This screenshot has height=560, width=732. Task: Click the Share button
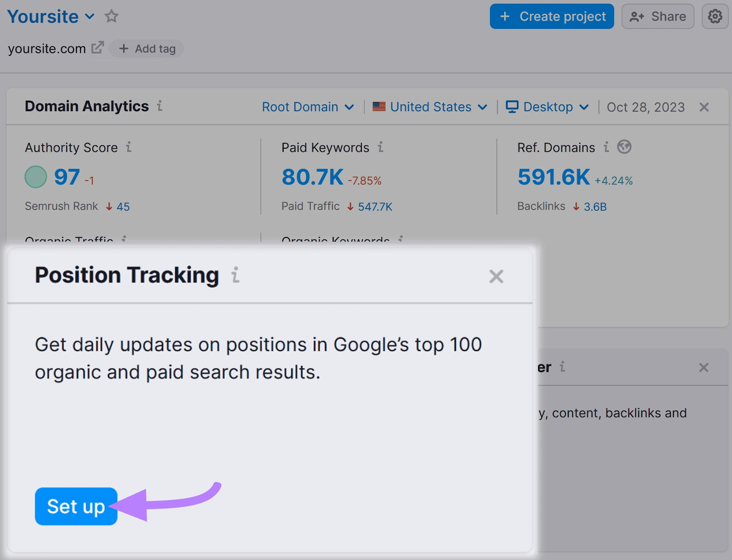point(657,16)
